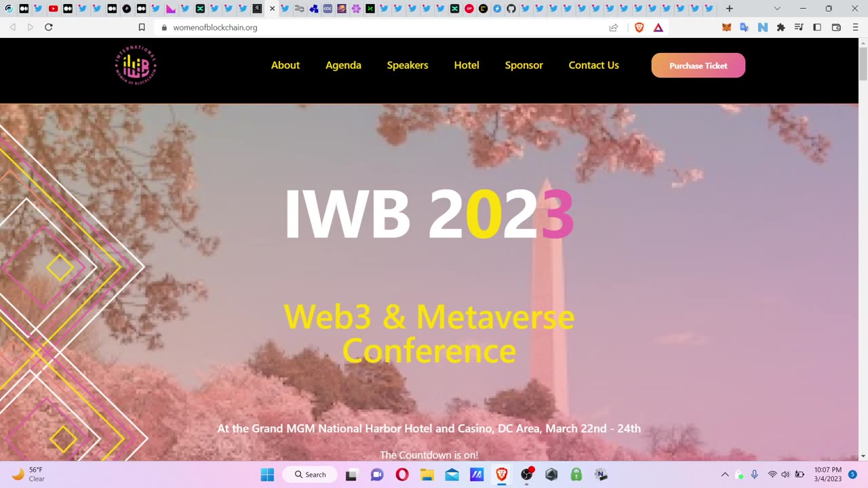This screenshot has width=868, height=488.
Task: Open the Speakers menu item
Action: [408, 65]
